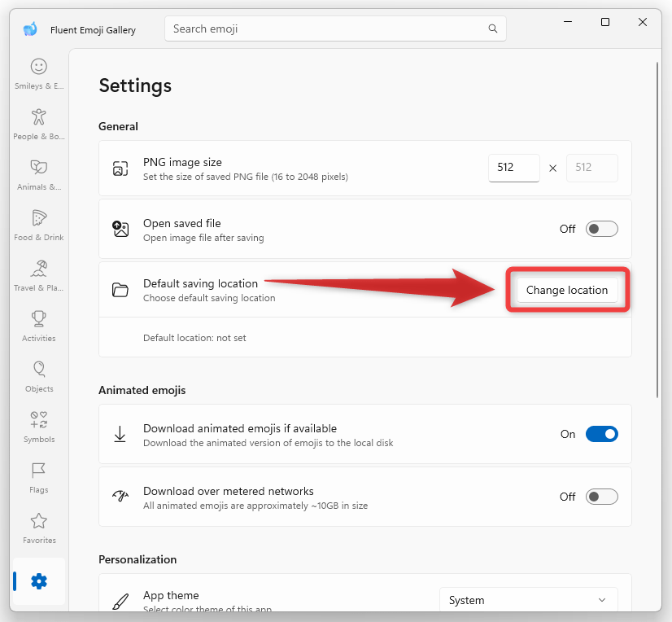672x622 pixels.
Task: Open the Food & Drink category
Action: (x=38, y=226)
